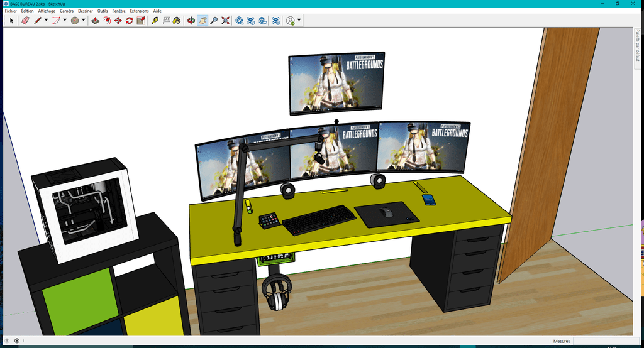
Task: Open the Affichage menu
Action: [x=47, y=11]
